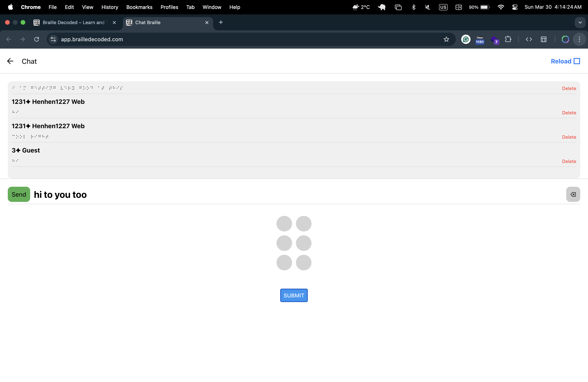Click the Days 1151 extension icon
Screen dimensions: 588x382
tap(479, 39)
